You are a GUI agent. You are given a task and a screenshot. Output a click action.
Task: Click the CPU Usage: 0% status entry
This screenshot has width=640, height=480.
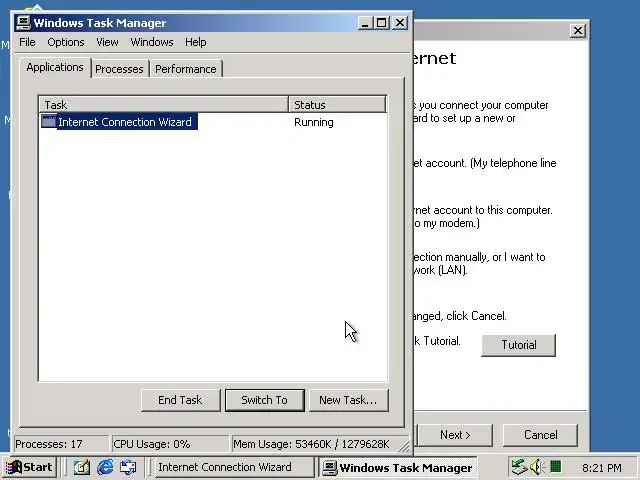[170, 444]
